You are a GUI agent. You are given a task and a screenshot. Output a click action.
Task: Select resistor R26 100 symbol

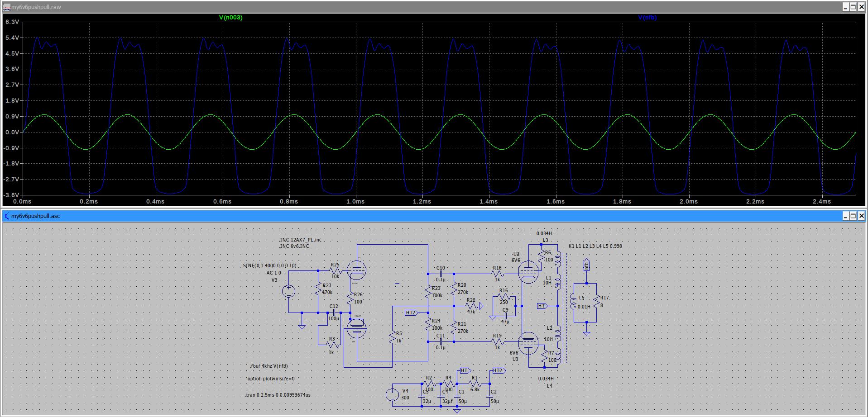pyautogui.click(x=350, y=298)
